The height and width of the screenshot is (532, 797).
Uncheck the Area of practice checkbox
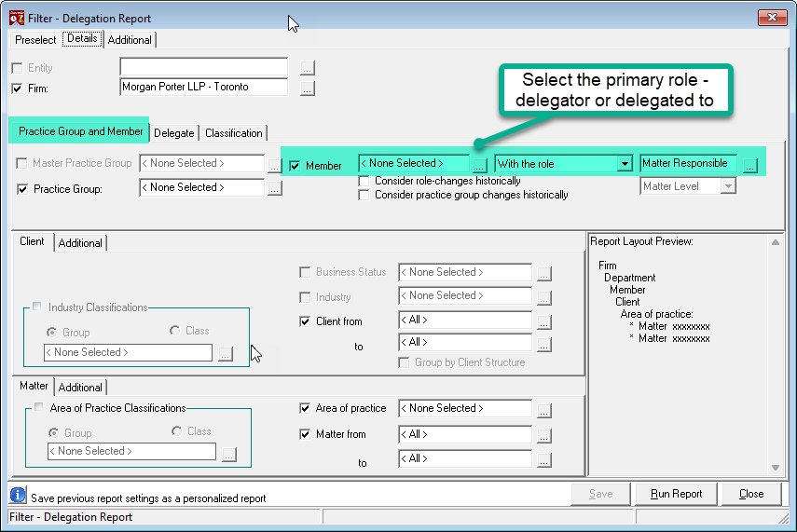pyautogui.click(x=305, y=408)
